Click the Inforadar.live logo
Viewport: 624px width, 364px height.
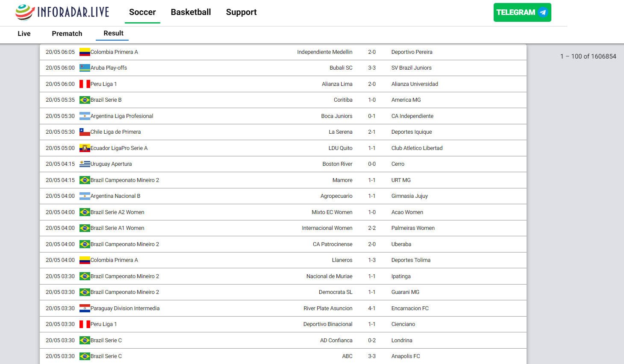click(x=62, y=12)
